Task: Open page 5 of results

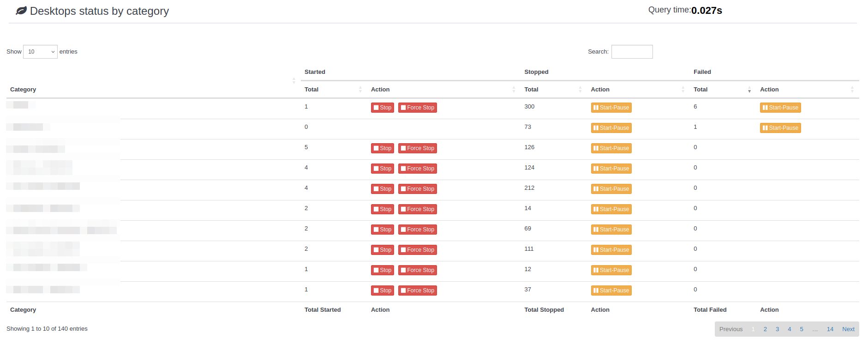Action: pos(802,329)
